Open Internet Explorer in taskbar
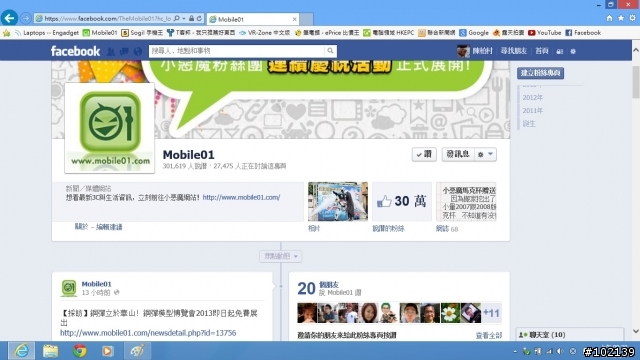This screenshot has width=640, height=360. point(21,351)
